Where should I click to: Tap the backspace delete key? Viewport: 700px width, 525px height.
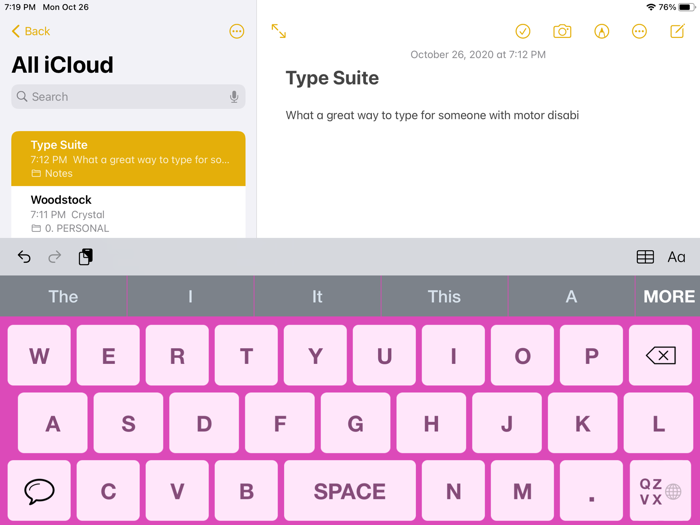pos(660,355)
